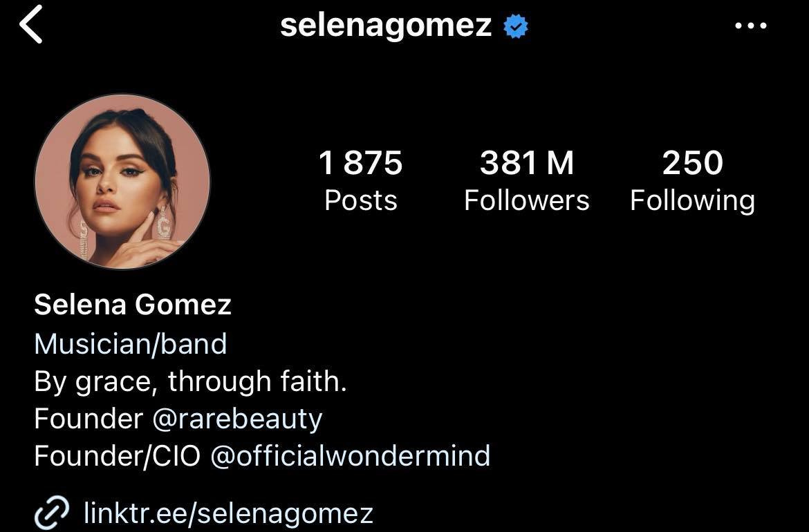The width and height of the screenshot is (809, 532).
Task: Open the linktr.ee/selenagomez link
Action: tap(229, 513)
